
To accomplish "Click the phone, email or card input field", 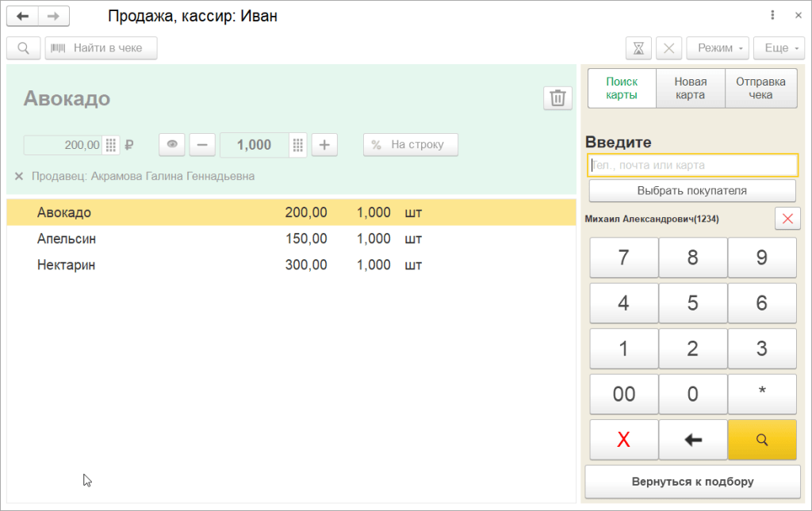I will pyautogui.click(x=692, y=165).
